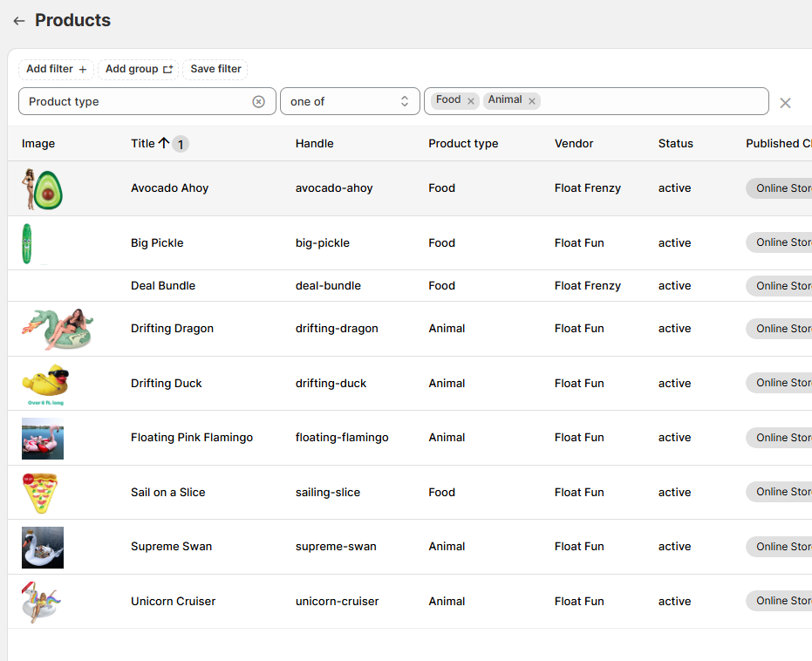Click the Save filter button
Image resolution: width=812 pixels, height=661 pixels.
[x=215, y=69]
